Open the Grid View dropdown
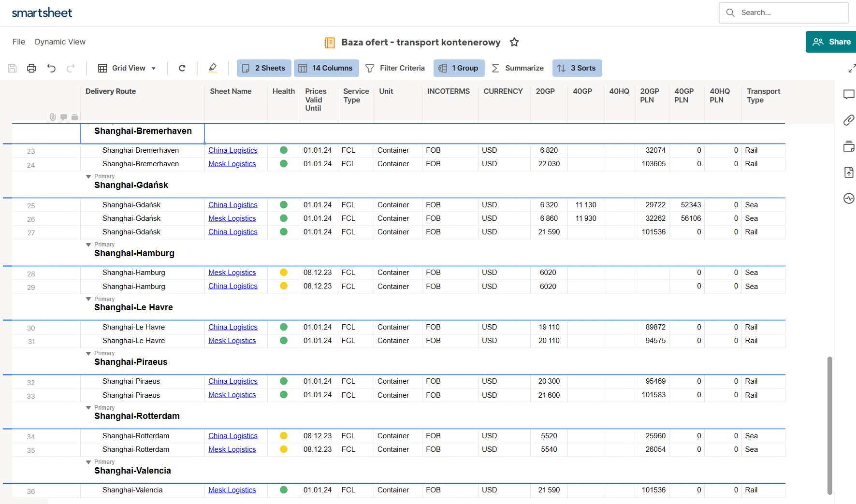 coord(127,68)
